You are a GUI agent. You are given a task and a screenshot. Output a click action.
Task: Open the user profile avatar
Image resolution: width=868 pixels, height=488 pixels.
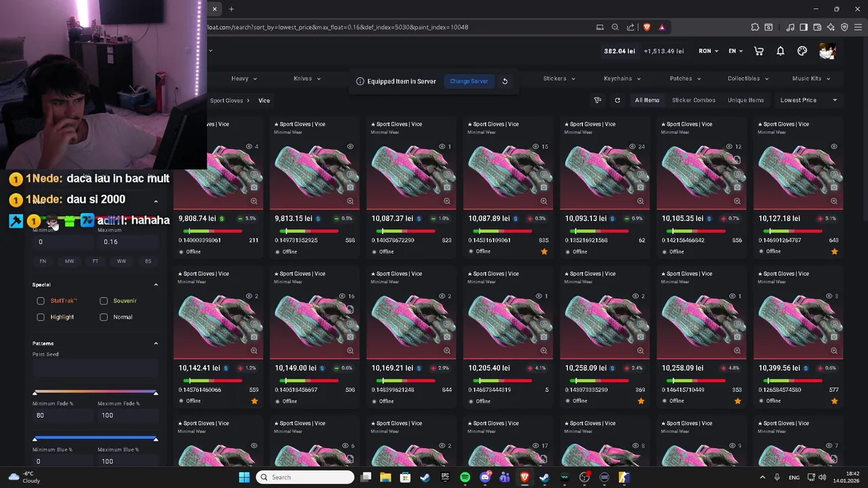pyautogui.click(x=827, y=51)
